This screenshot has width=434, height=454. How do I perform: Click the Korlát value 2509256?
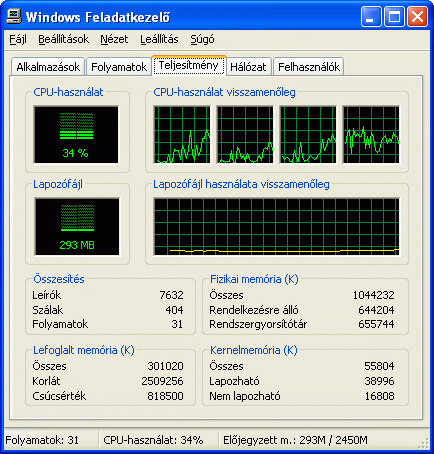[162, 381]
